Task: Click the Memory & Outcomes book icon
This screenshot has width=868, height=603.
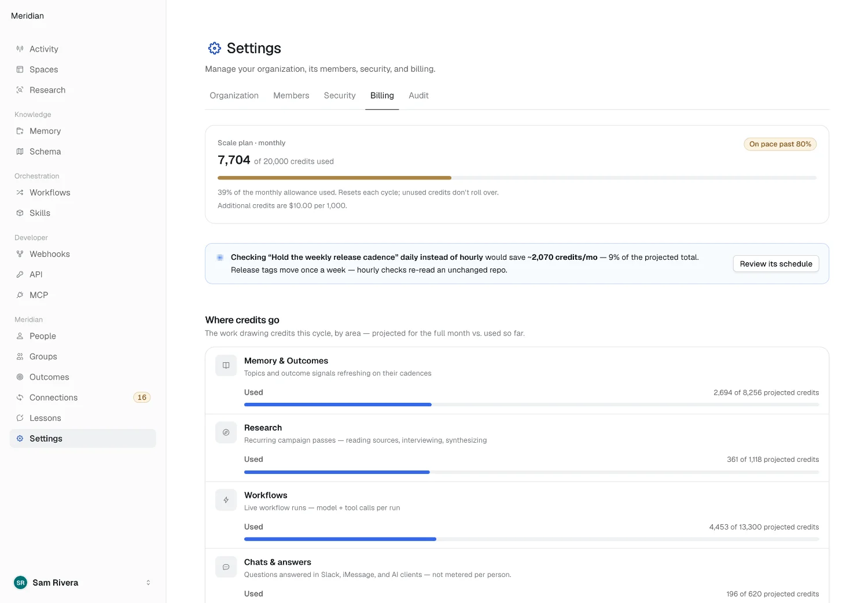Action: pyautogui.click(x=226, y=366)
